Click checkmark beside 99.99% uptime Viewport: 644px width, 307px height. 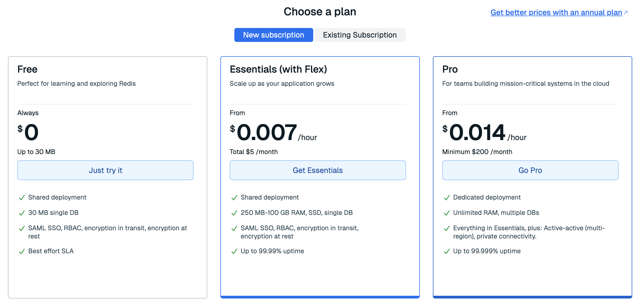234,251
